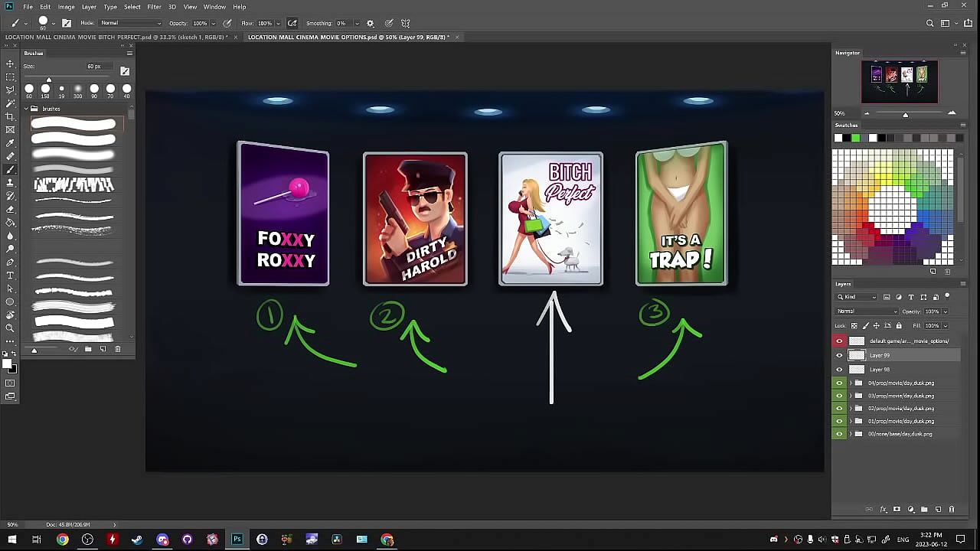980x551 pixels.
Task: Enable symmetry painting butterfly icon
Action: click(x=405, y=24)
